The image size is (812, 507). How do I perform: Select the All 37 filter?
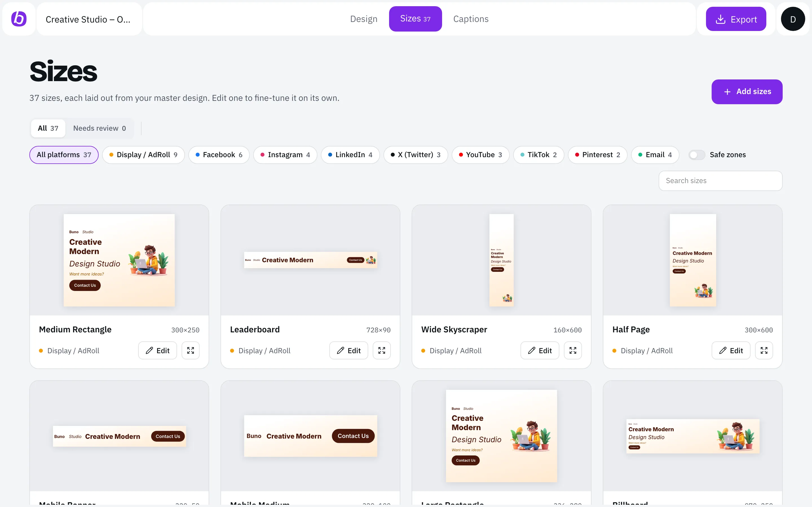click(x=48, y=128)
